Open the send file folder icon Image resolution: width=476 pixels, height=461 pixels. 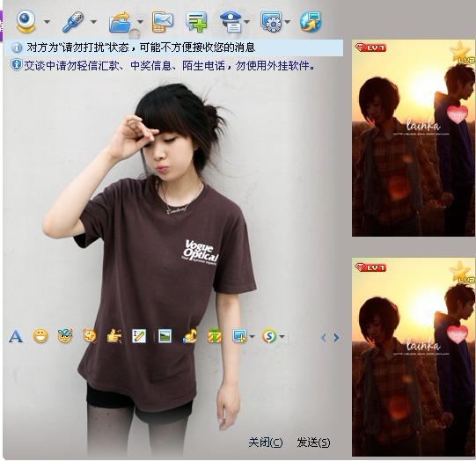coord(121,22)
